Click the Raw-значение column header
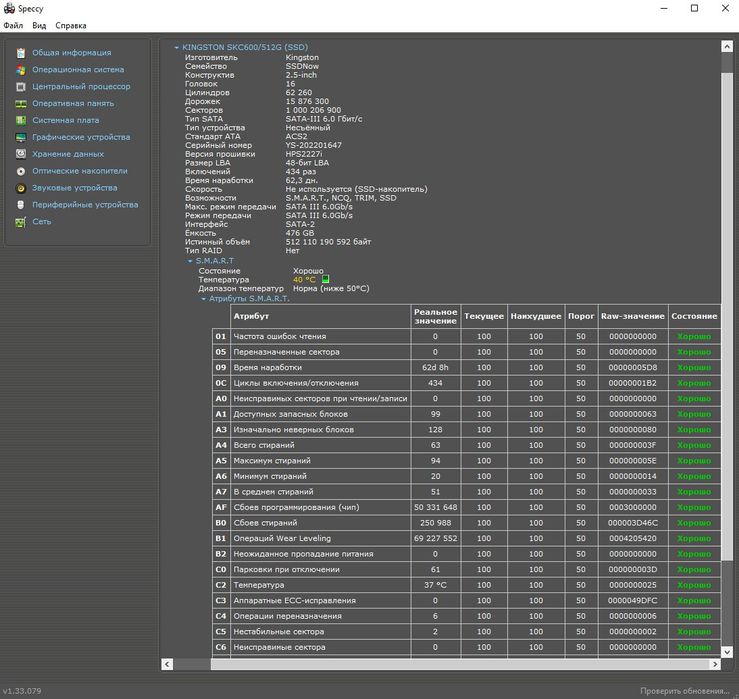 pos(632,316)
